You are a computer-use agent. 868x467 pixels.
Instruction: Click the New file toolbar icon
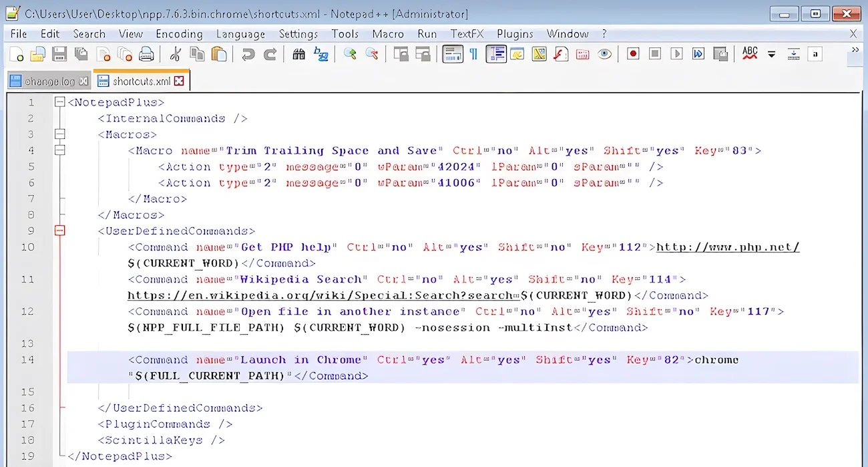17,54
